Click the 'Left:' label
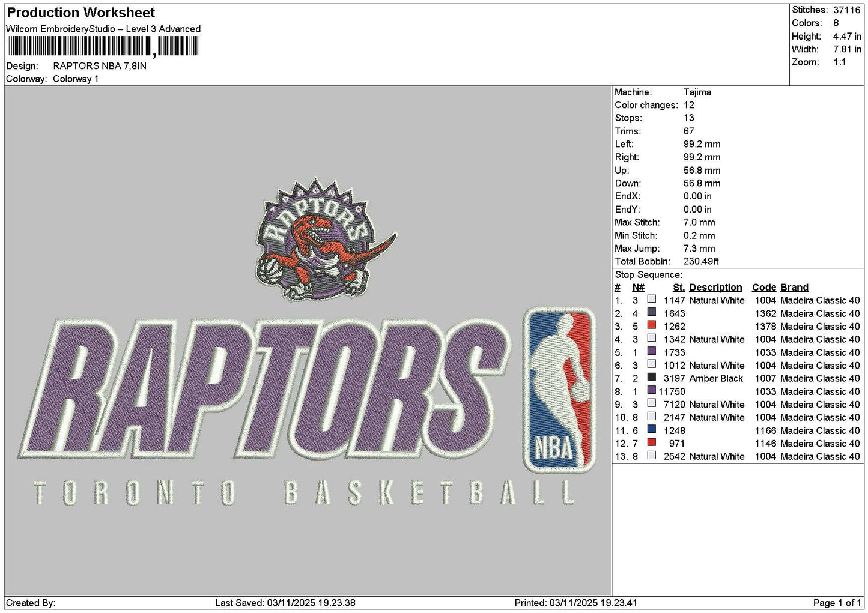 pos(624,144)
